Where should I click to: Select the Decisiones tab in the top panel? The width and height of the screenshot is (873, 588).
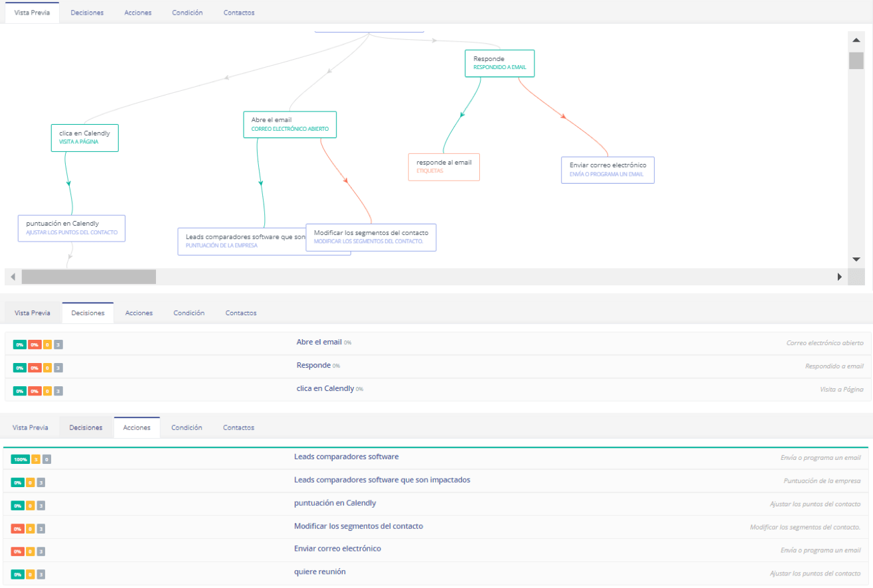[x=87, y=13]
